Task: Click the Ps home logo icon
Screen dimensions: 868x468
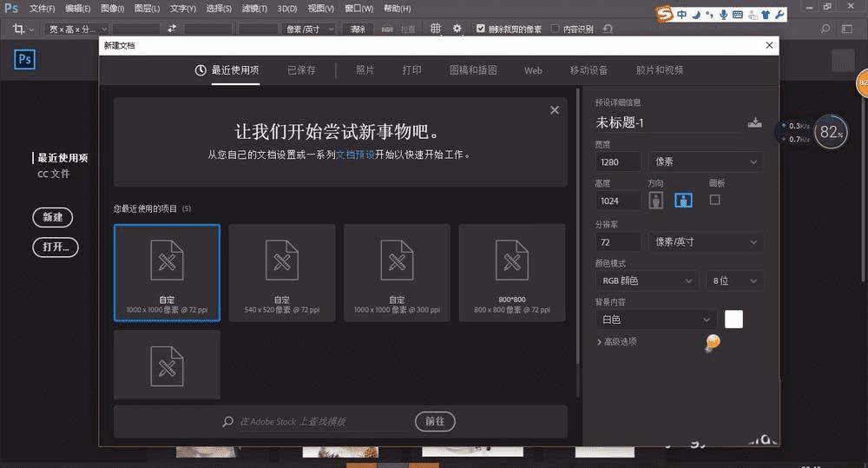Action: coord(24,59)
